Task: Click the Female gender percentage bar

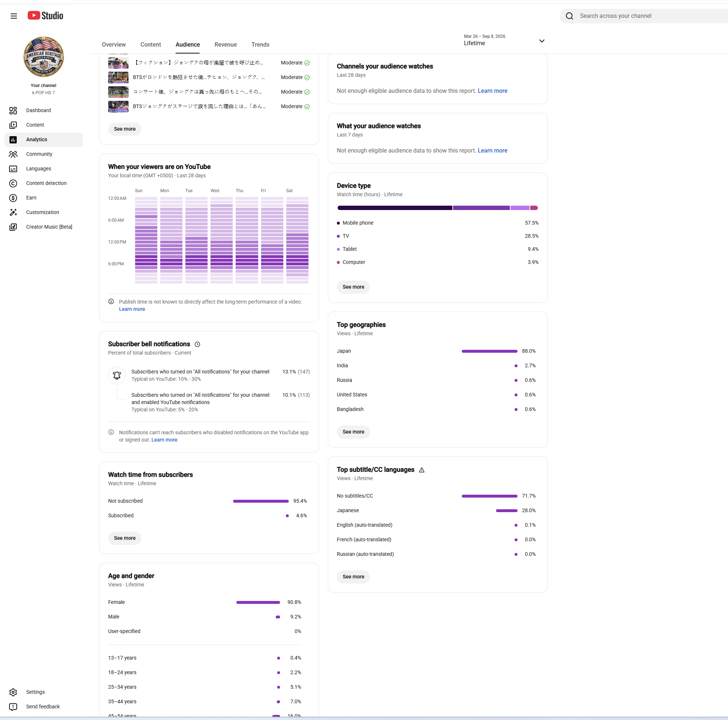Action: (258, 602)
